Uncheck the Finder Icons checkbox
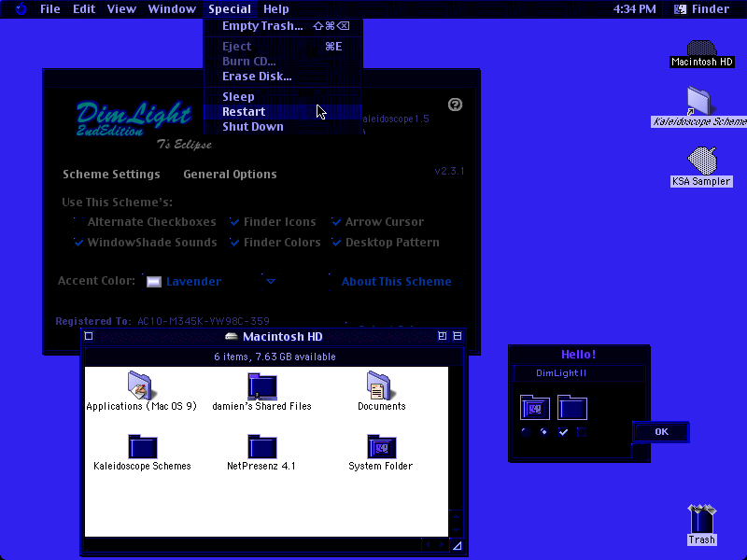 (234, 222)
